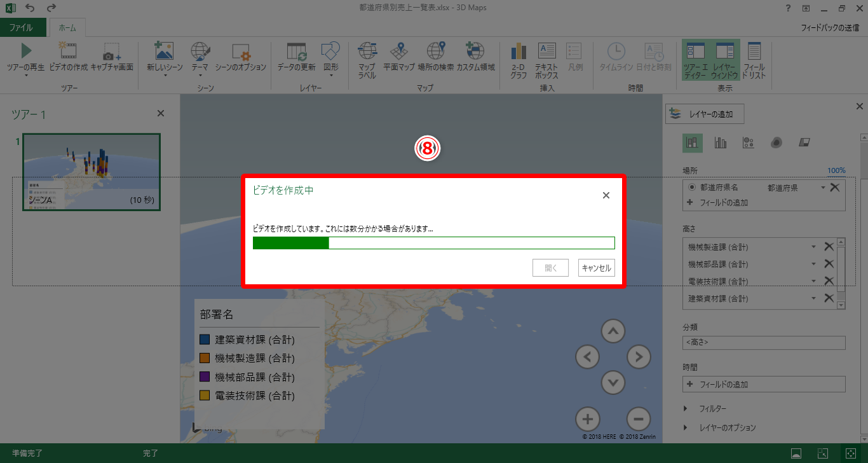Click the Timeline (タイムライン) clock icon
The height and width of the screenshot is (463, 868).
[615, 51]
